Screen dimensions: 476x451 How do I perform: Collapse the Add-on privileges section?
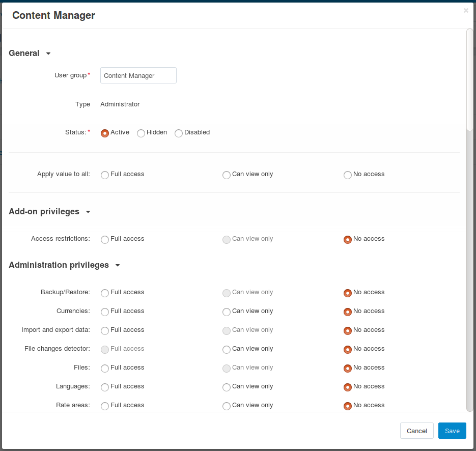[88, 212]
